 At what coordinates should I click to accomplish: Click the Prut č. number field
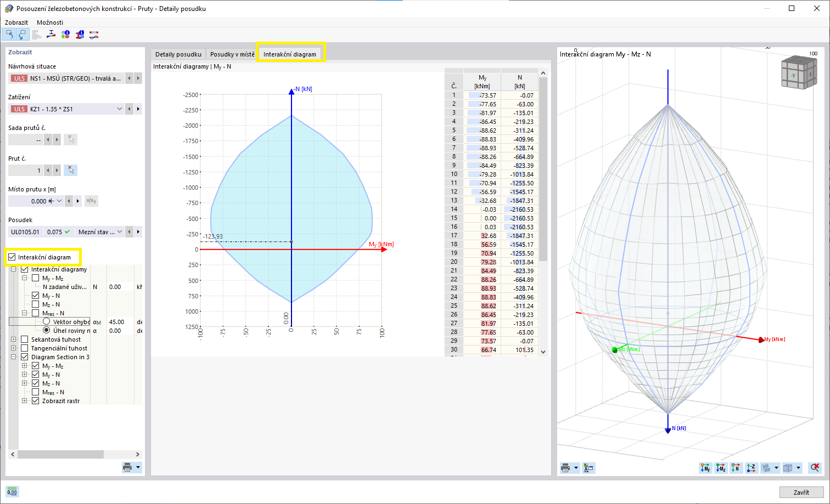tap(26, 171)
